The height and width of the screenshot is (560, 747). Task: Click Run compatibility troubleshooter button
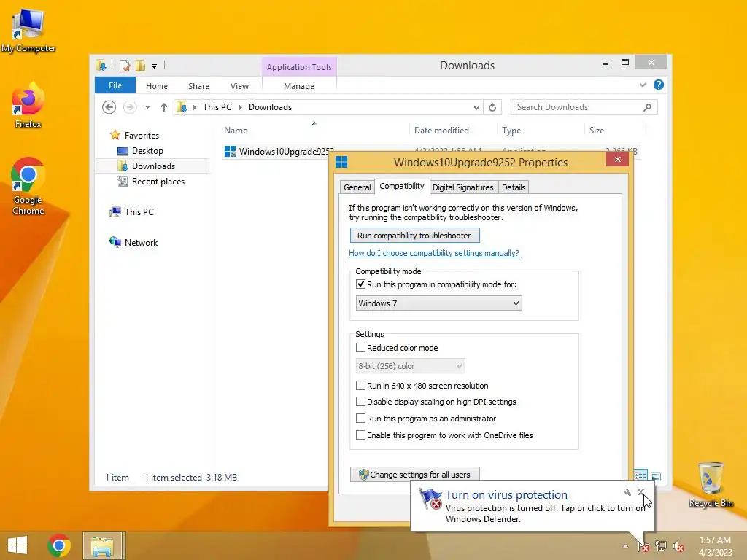(x=414, y=236)
